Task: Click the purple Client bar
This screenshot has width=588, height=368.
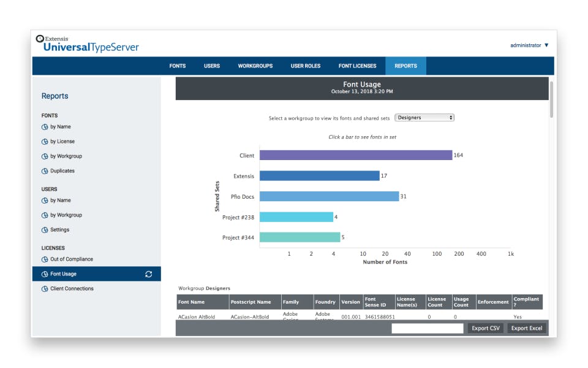Action: click(356, 155)
